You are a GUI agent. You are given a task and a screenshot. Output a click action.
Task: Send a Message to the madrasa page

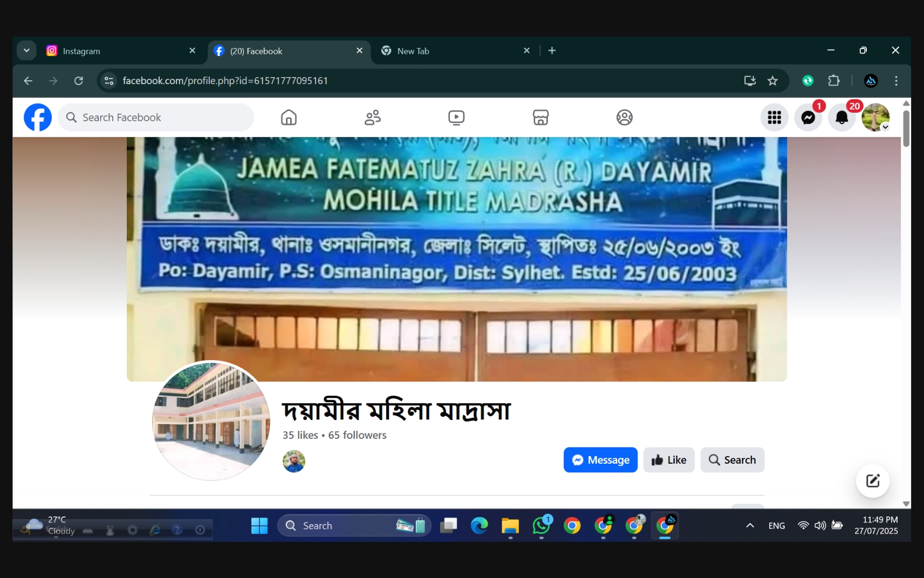point(600,459)
